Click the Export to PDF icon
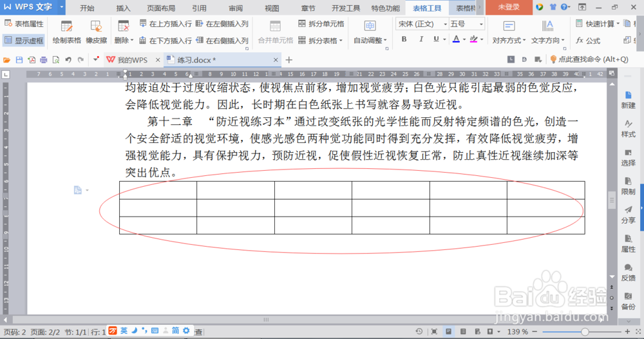Screen dimensions: 644x339 31,60
